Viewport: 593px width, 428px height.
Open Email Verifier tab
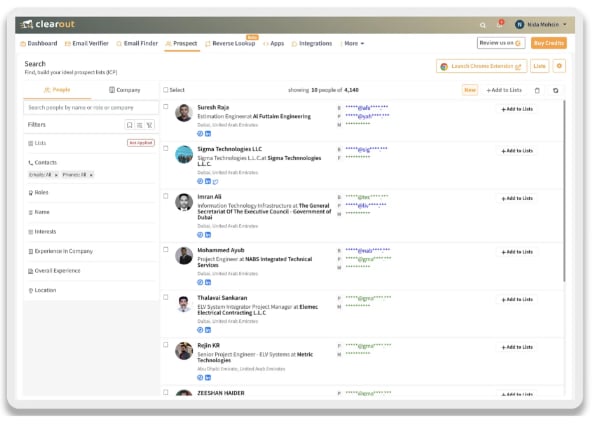(87, 43)
